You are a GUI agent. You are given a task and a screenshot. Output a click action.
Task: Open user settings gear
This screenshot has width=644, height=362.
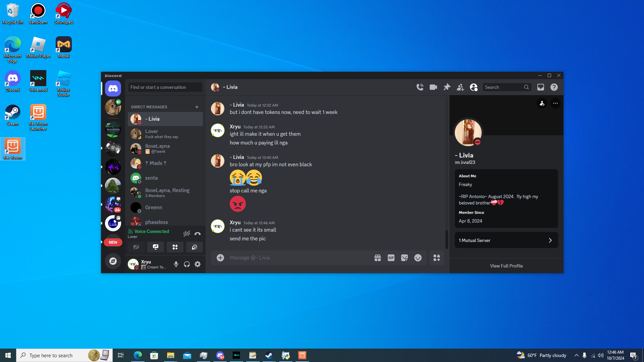198,264
